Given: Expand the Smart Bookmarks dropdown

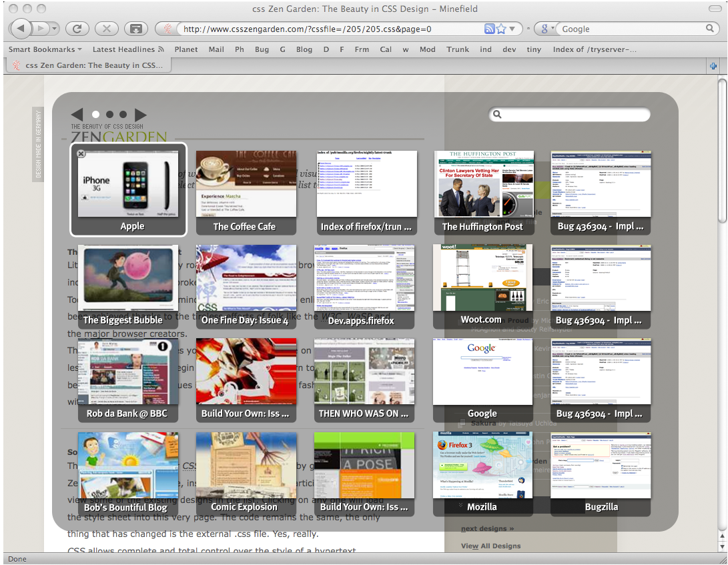Looking at the screenshot, I should (x=45, y=49).
